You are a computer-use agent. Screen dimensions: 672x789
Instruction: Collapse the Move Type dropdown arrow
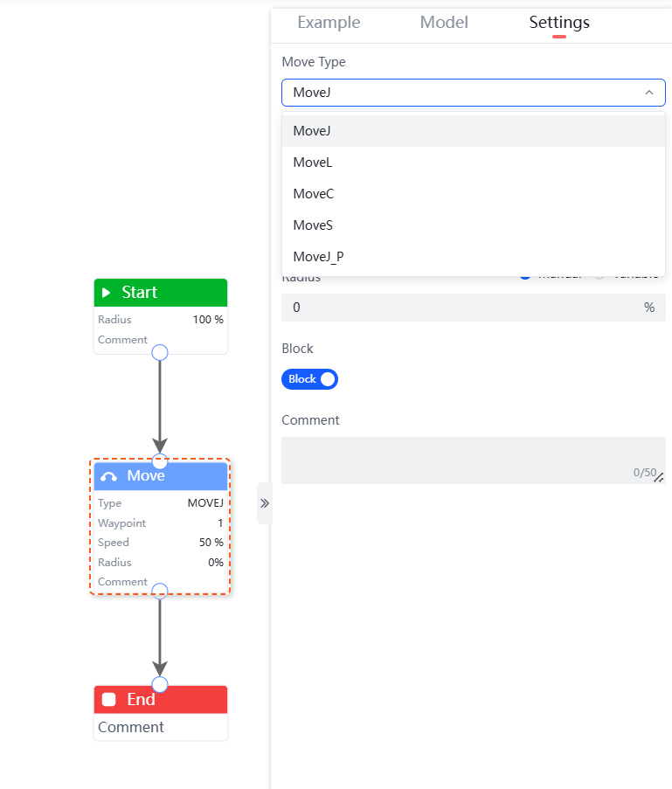[x=648, y=93]
